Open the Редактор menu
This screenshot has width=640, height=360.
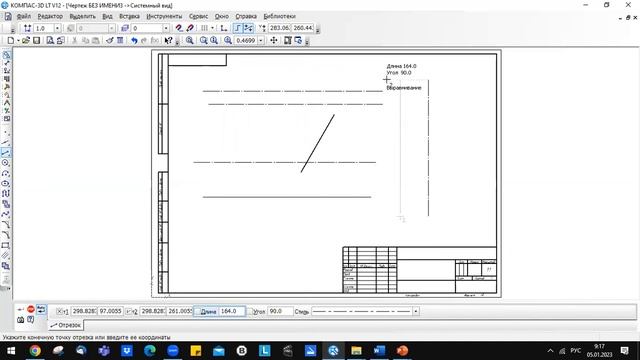coord(50,16)
